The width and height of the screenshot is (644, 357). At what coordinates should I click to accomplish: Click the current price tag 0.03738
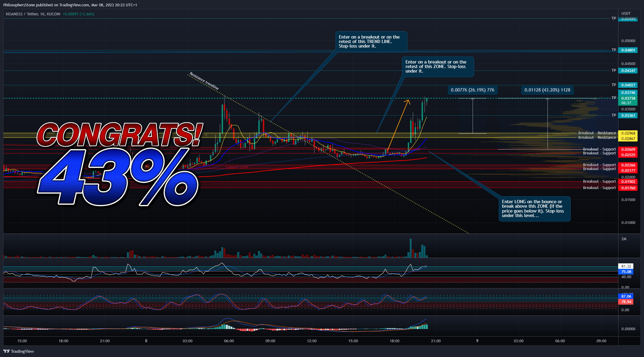point(628,98)
